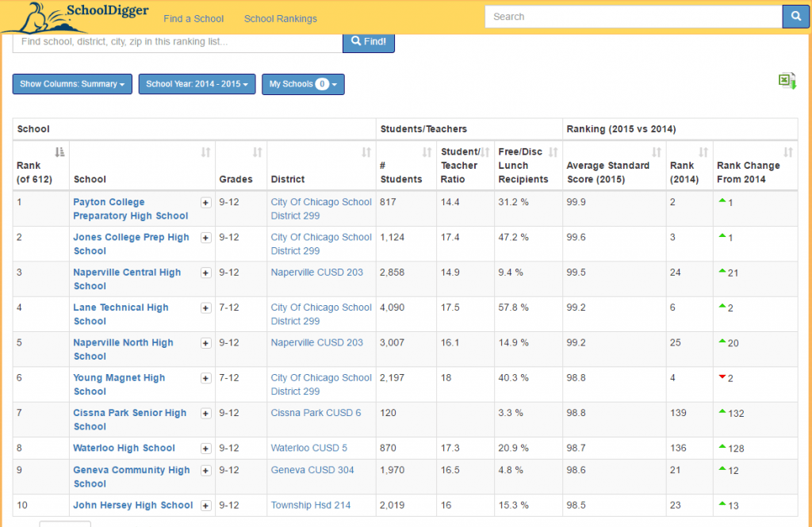Open Naperville CUSD 203 district link
The image size is (812, 527).
pyautogui.click(x=316, y=273)
